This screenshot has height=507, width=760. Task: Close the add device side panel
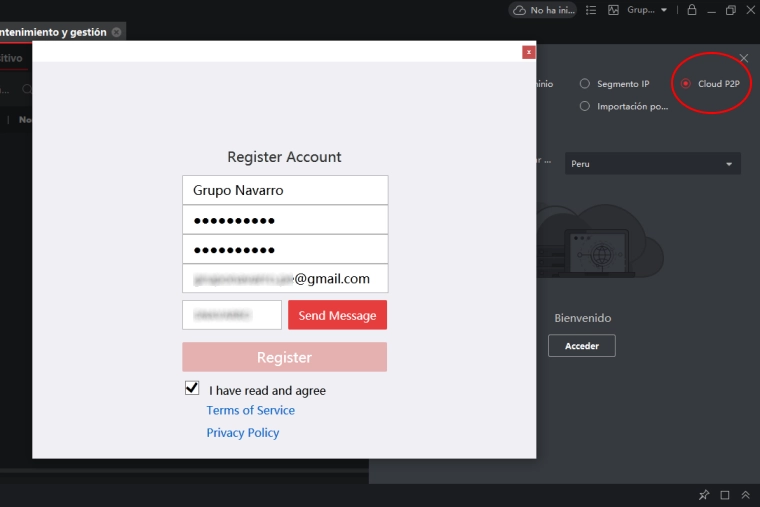coord(743,59)
